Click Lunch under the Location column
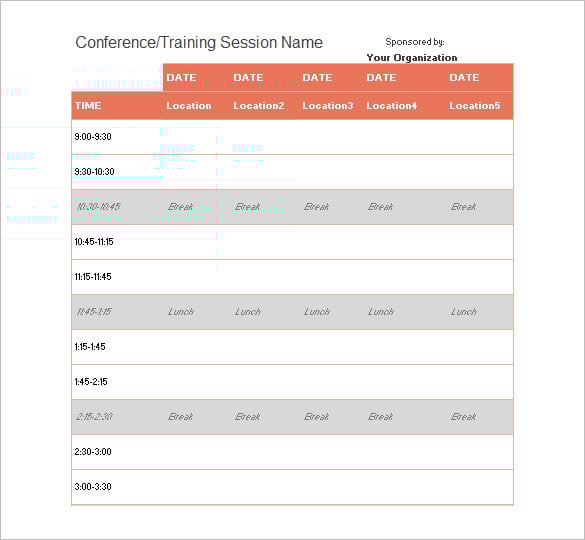Viewport: 585px width, 540px height. point(181,312)
